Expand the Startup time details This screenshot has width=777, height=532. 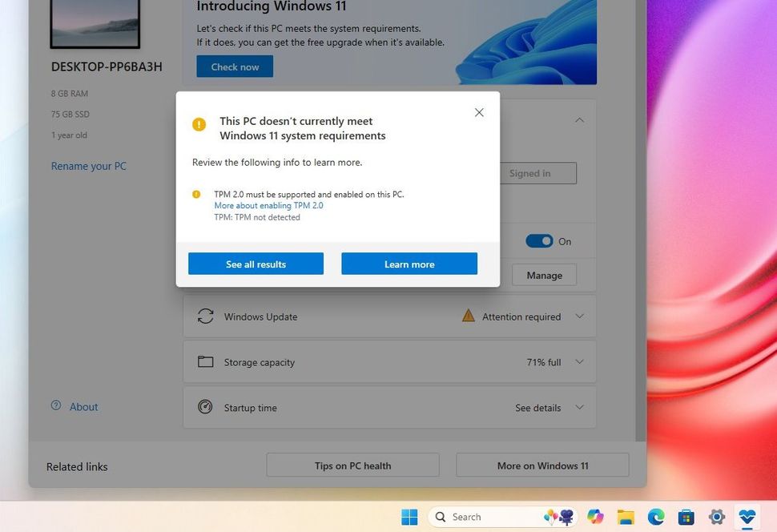(579, 407)
